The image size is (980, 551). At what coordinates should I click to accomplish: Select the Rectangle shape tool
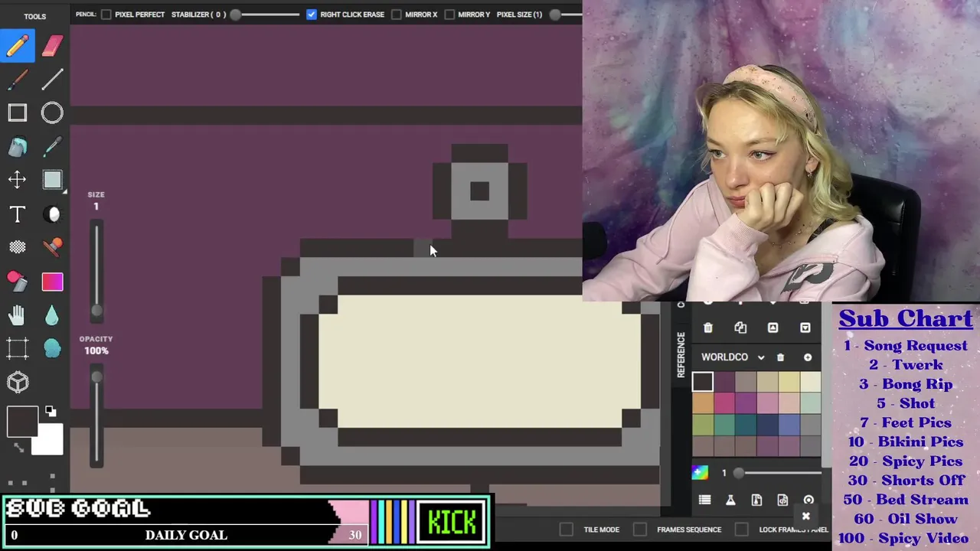tap(18, 113)
